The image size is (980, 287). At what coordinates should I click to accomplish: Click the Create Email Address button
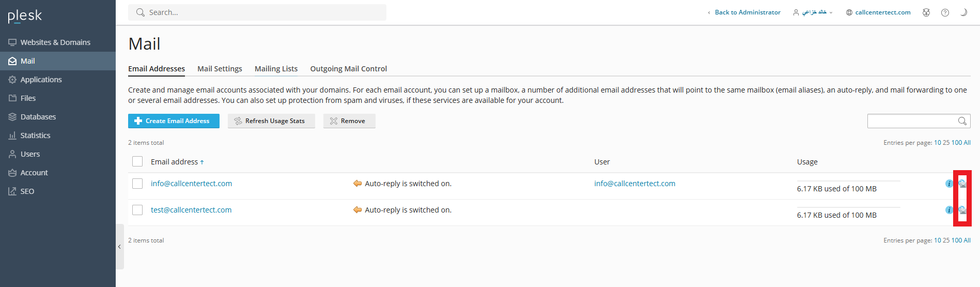[x=174, y=121]
